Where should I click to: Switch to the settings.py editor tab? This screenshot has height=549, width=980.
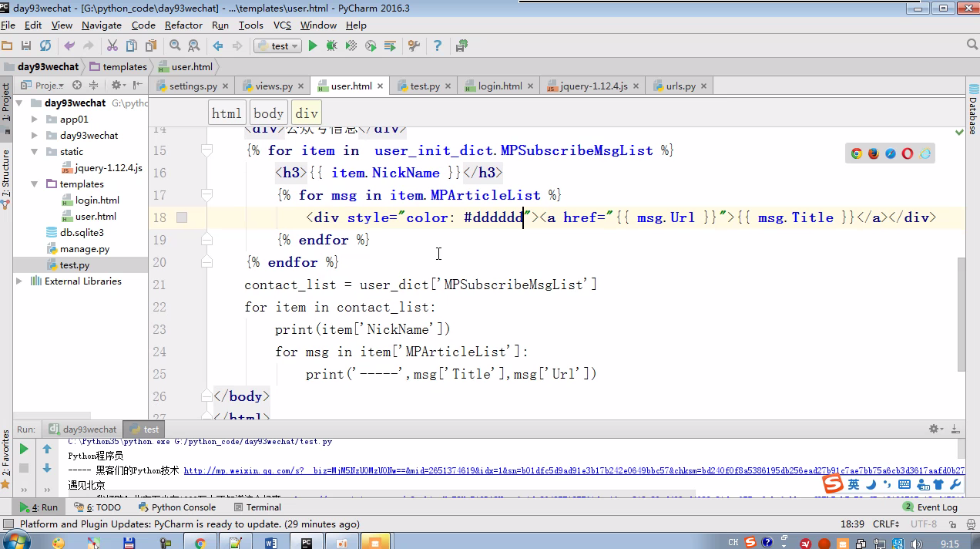coord(193,86)
